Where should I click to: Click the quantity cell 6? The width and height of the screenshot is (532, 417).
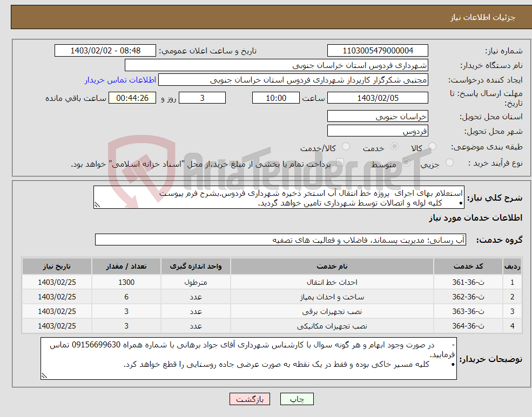click(126, 297)
